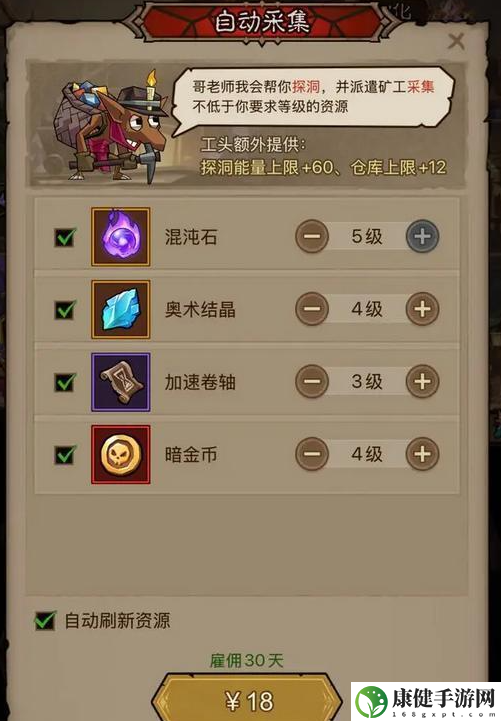This screenshot has height=721, width=501.
Task: Lower 加速卷轴 level using minus button
Action: pos(312,381)
